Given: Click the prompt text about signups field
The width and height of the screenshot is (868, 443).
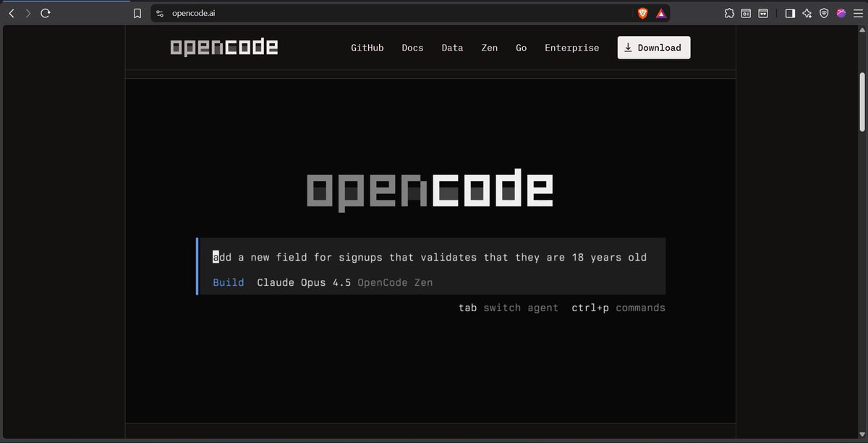Looking at the screenshot, I should tap(430, 257).
